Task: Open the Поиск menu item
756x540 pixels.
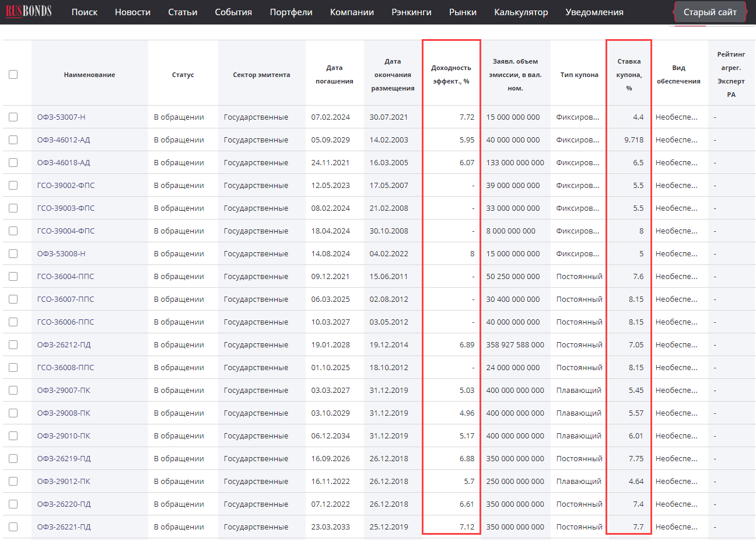Action: pyautogui.click(x=84, y=12)
